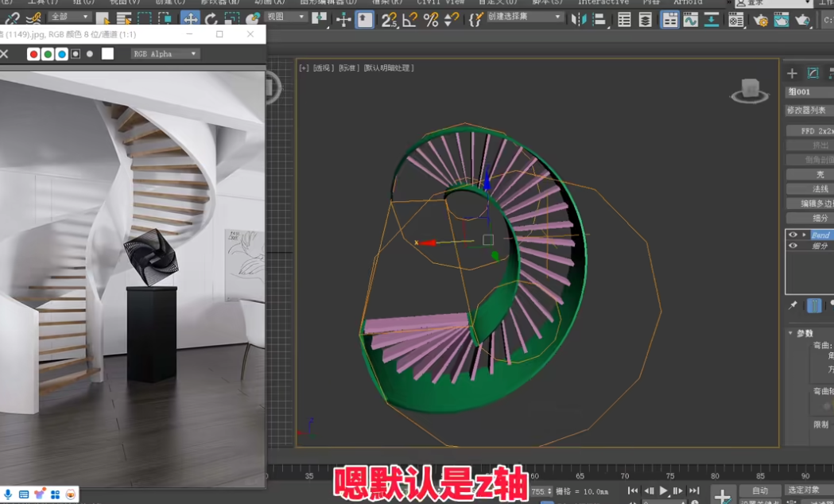Collapse the parameters rollout arrow
Image resolution: width=834 pixels, height=504 pixels.
click(x=790, y=333)
